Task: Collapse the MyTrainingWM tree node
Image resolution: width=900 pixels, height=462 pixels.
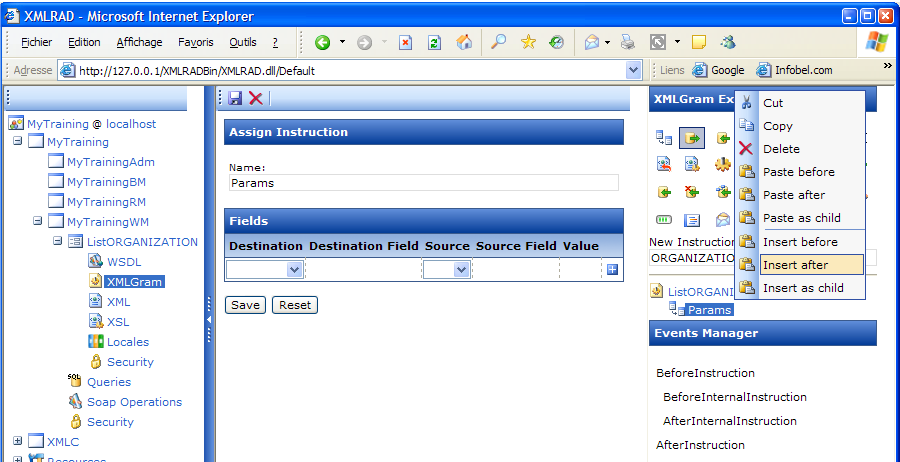Action: coord(38,222)
